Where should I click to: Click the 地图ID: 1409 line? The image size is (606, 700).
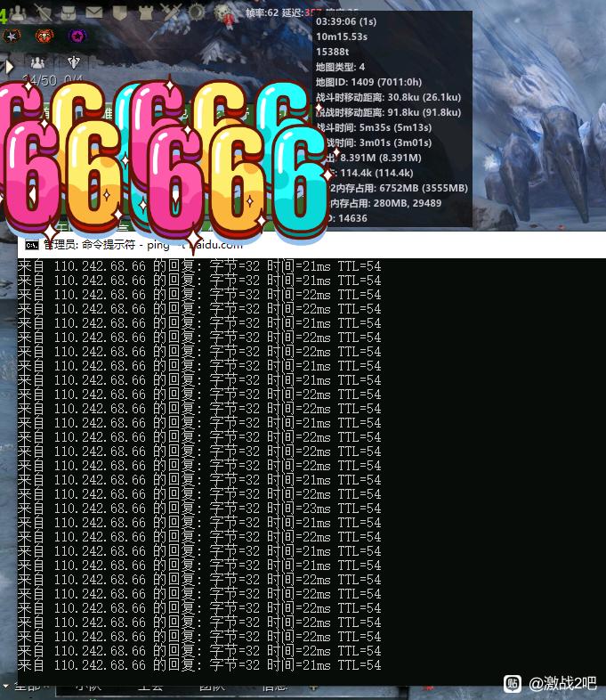[x=368, y=82]
